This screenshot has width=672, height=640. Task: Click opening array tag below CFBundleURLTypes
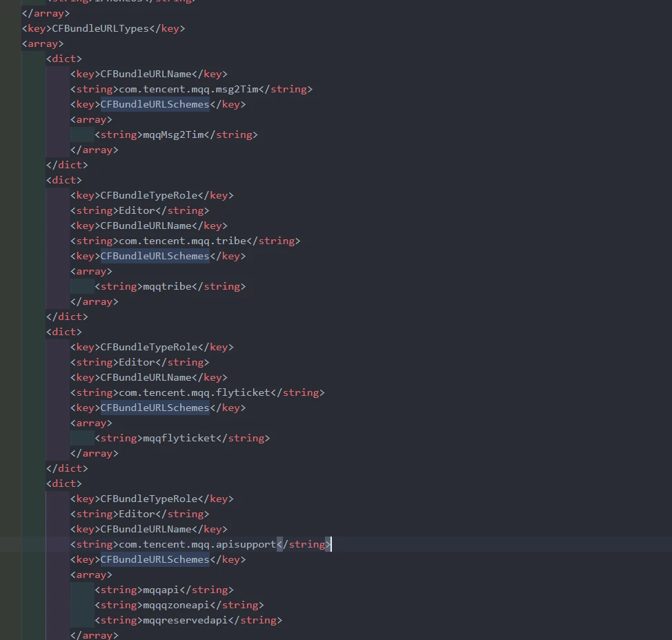coord(43,43)
